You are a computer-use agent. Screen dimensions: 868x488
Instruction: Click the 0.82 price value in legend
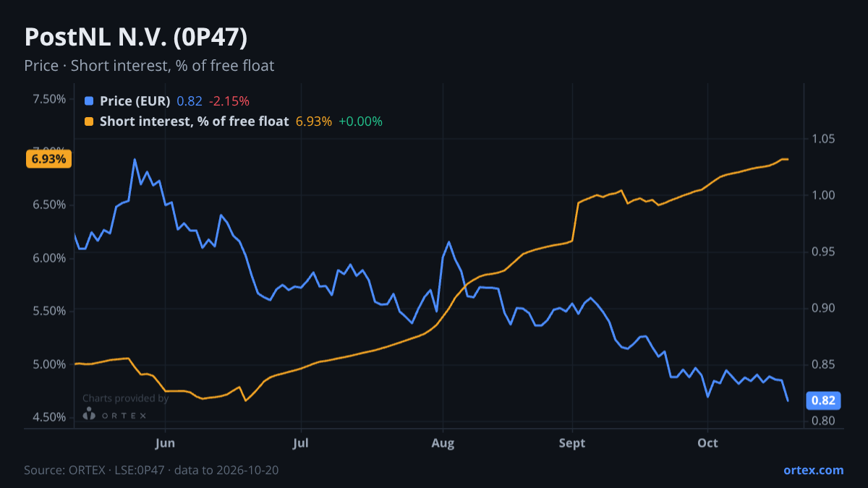(190, 101)
